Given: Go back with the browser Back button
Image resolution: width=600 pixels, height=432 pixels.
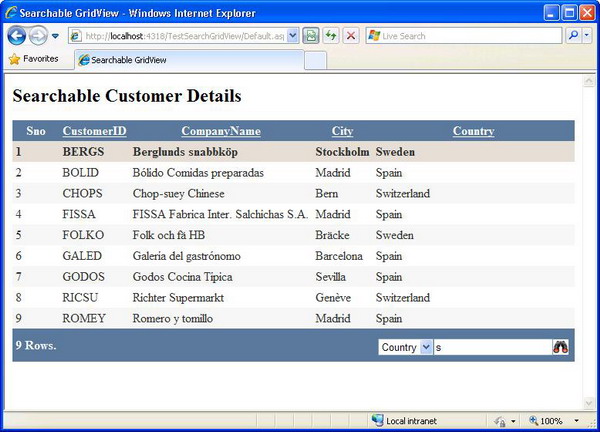Looking at the screenshot, I should pos(16,36).
